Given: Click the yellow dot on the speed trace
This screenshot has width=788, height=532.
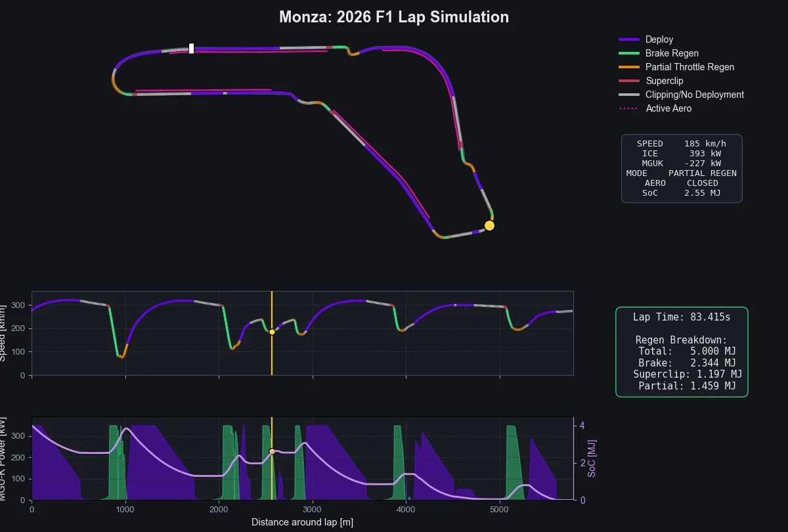Looking at the screenshot, I should coord(272,332).
